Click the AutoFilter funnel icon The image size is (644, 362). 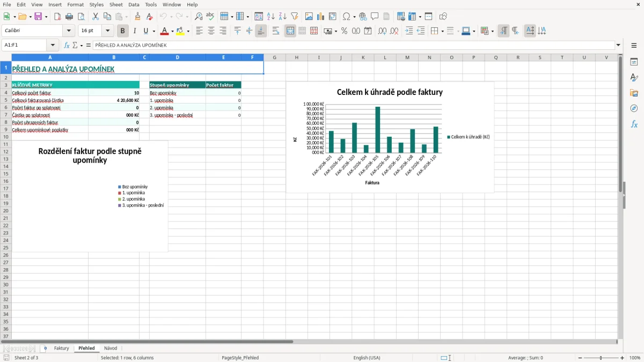(x=294, y=17)
